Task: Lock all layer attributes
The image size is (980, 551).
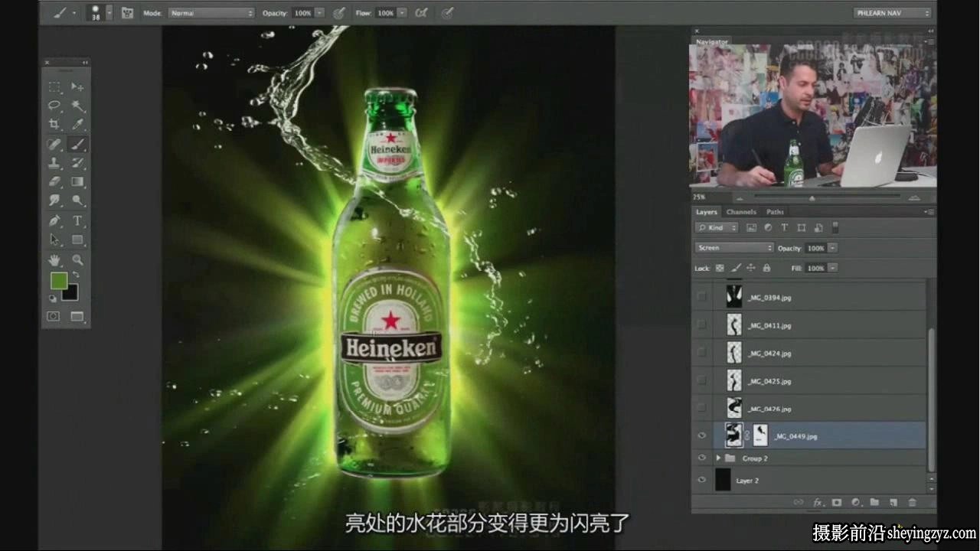Action: (766, 268)
